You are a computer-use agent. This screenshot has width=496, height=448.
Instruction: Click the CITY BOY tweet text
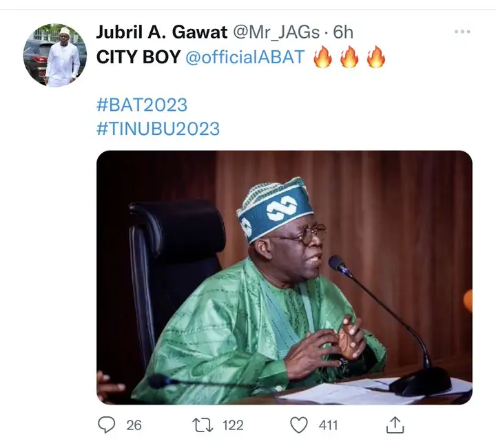point(138,58)
